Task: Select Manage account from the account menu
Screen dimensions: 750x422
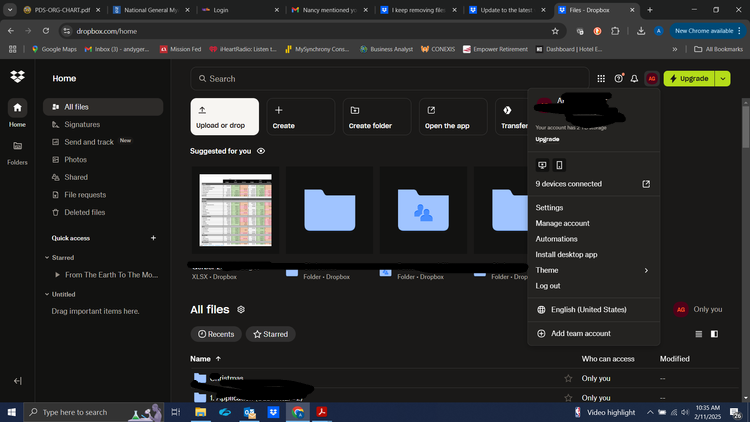Action: coord(562,223)
